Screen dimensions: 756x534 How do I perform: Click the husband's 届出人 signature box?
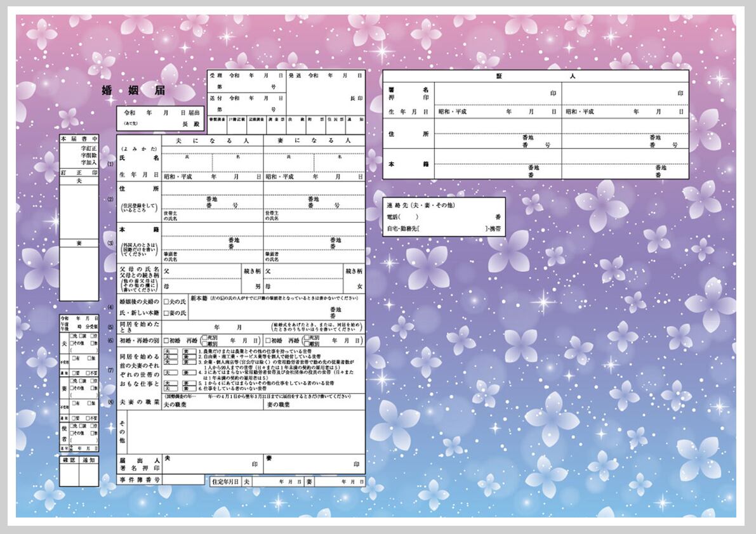[x=212, y=464]
